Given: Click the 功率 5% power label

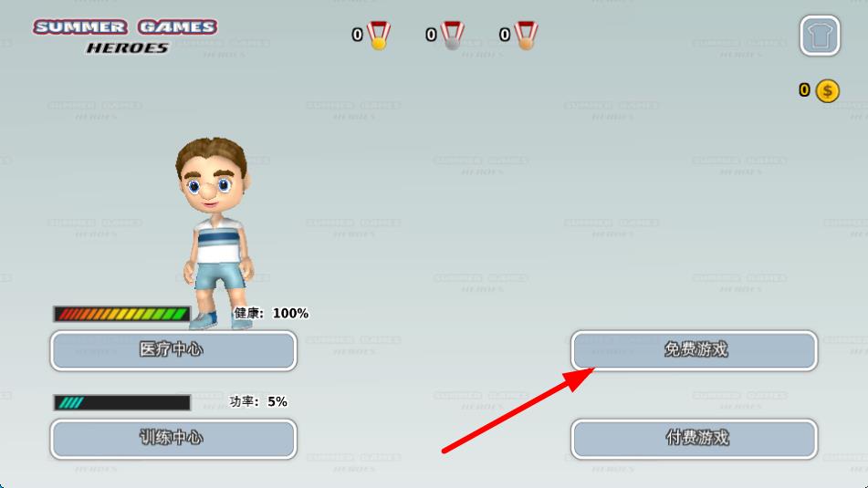Looking at the screenshot, I should click(258, 401).
